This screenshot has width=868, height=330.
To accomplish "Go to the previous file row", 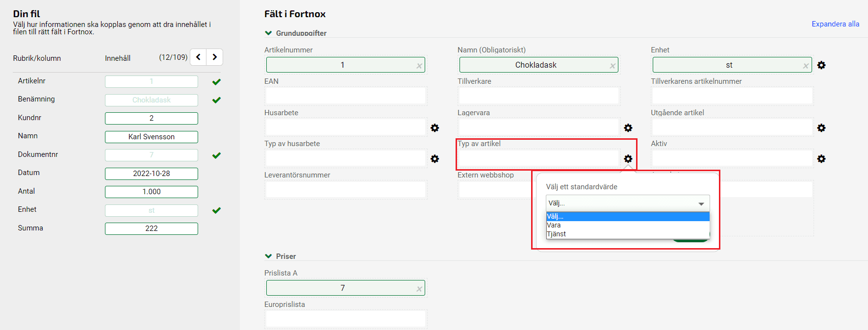I will pyautogui.click(x=198, y=57).
